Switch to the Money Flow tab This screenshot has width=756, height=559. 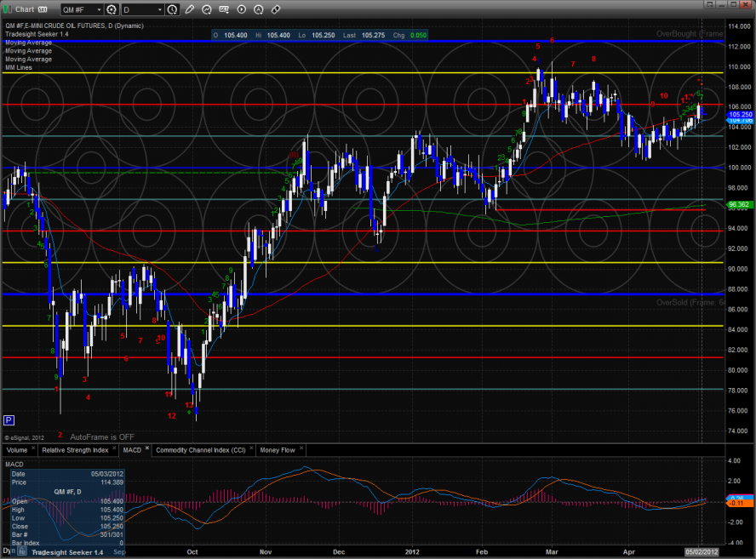coord(277,449)
